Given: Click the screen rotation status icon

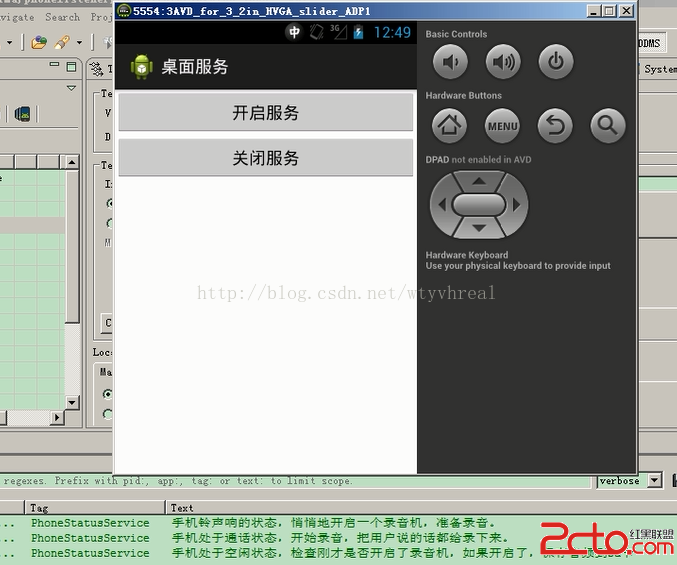Looking at the screenshot, I should pos(316,32).
